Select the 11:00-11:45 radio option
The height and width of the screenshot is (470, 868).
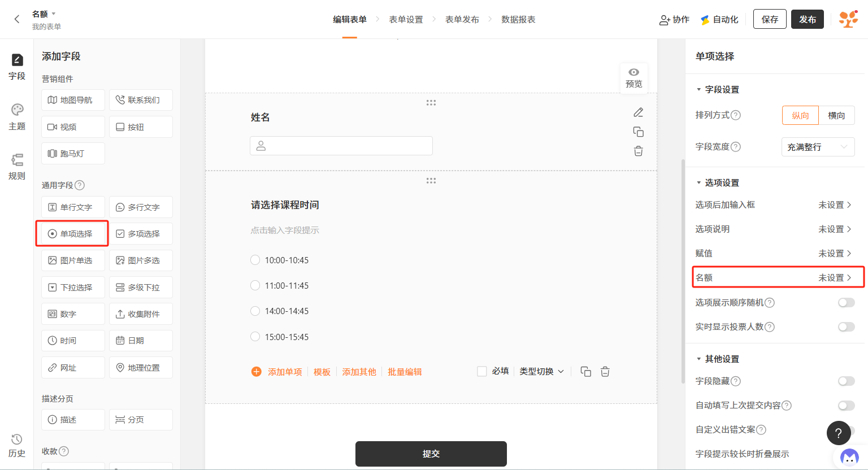pos(255,285)
